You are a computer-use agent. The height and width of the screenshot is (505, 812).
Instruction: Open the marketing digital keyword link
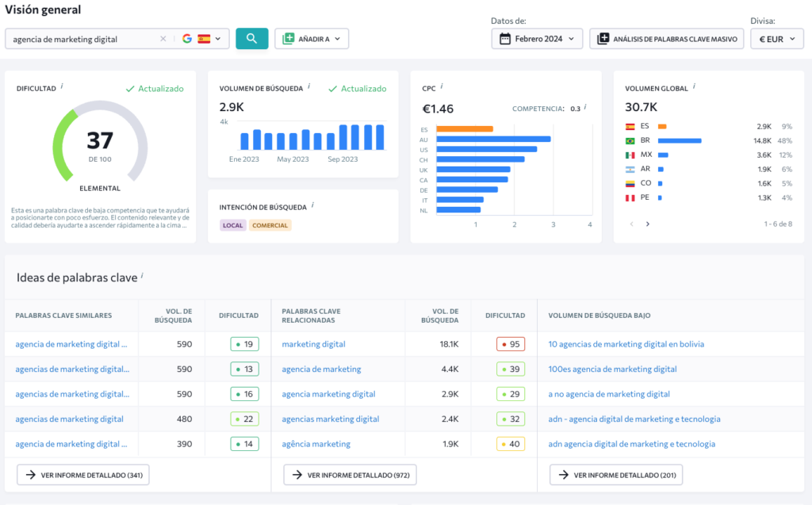coord(313,344)
